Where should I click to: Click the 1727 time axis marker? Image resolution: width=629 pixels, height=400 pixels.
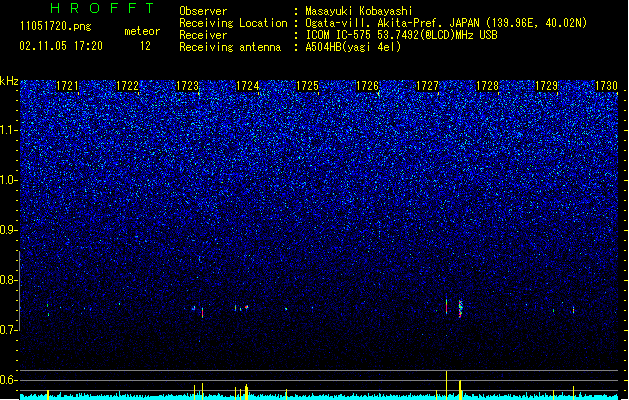427,86
